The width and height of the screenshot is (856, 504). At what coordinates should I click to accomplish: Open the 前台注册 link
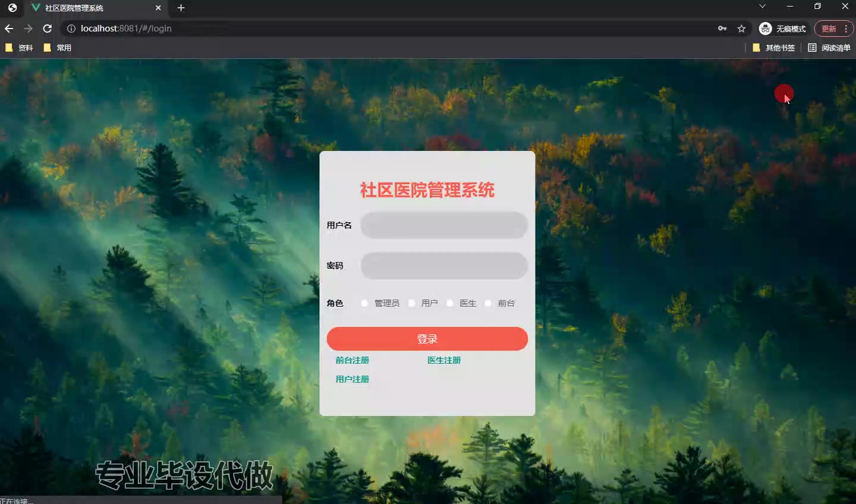click(353, 360)
